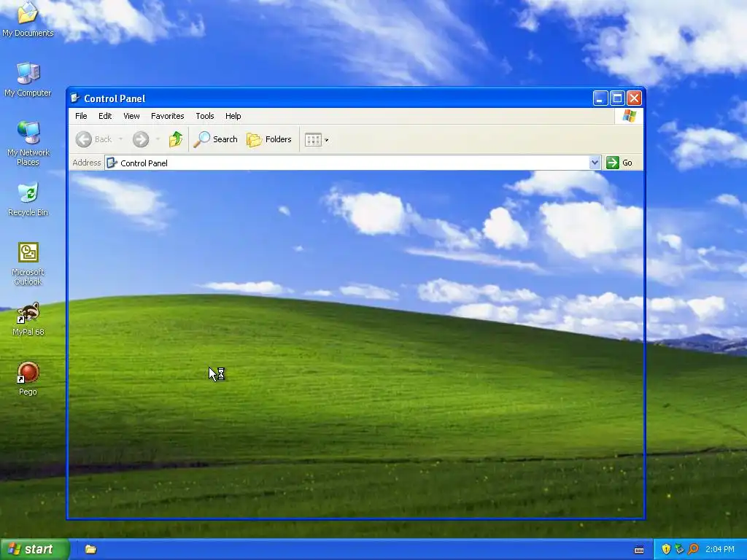Click the orange magnifier tray icon
The width and height of the screenshot is (747, 560).
pos(693,549)
